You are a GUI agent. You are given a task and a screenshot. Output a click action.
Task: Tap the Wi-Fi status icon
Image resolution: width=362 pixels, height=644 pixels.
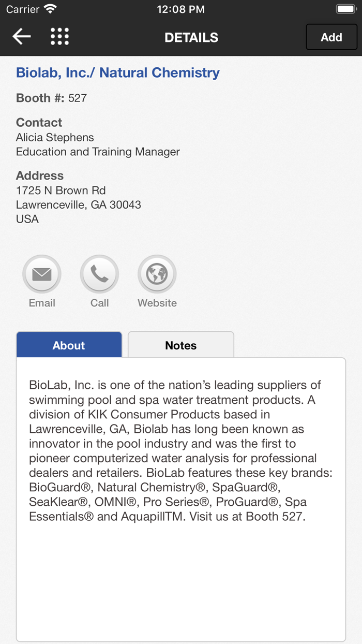[x=50, y=9]
